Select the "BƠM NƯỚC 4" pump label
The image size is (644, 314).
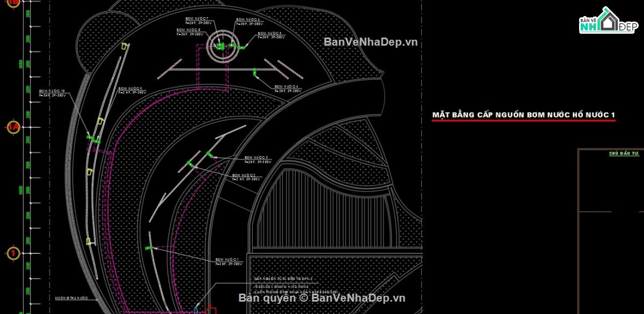(287, 87)
